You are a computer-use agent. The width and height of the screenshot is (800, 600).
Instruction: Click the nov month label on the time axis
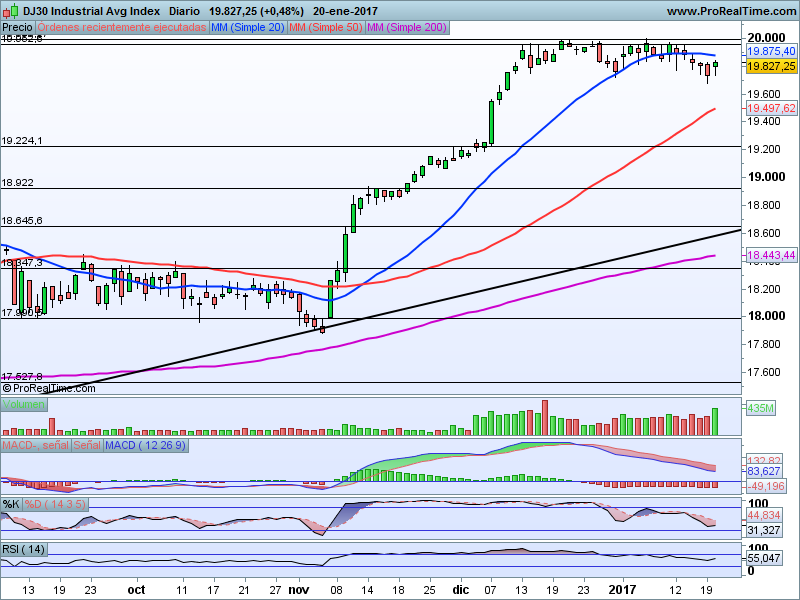coord(299,590)
